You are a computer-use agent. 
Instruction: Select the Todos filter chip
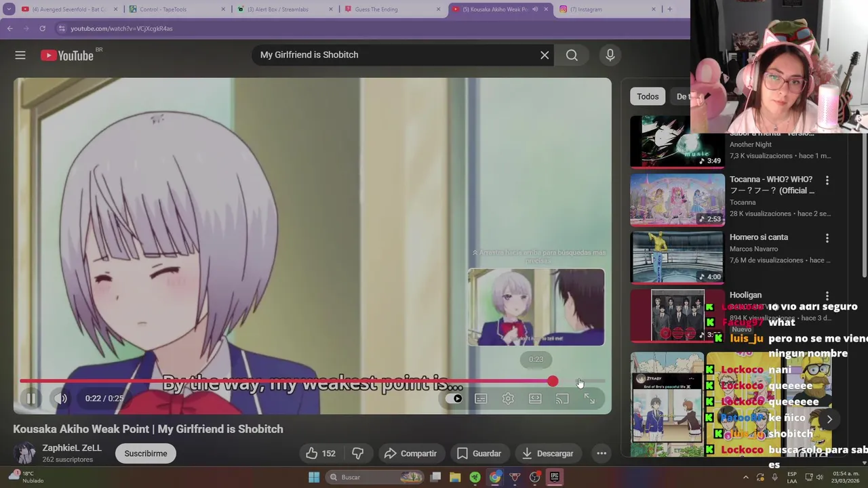tap(648, 96)
